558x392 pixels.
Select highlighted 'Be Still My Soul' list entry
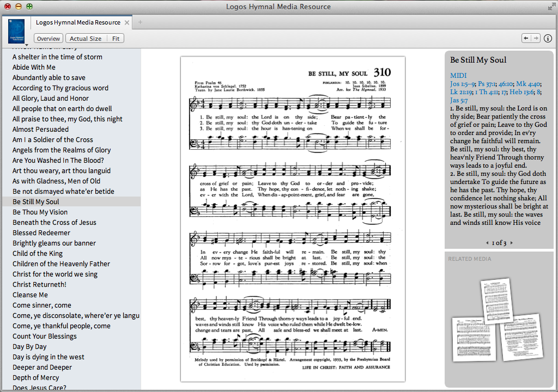pyautogui.click(x=71, y=201)
